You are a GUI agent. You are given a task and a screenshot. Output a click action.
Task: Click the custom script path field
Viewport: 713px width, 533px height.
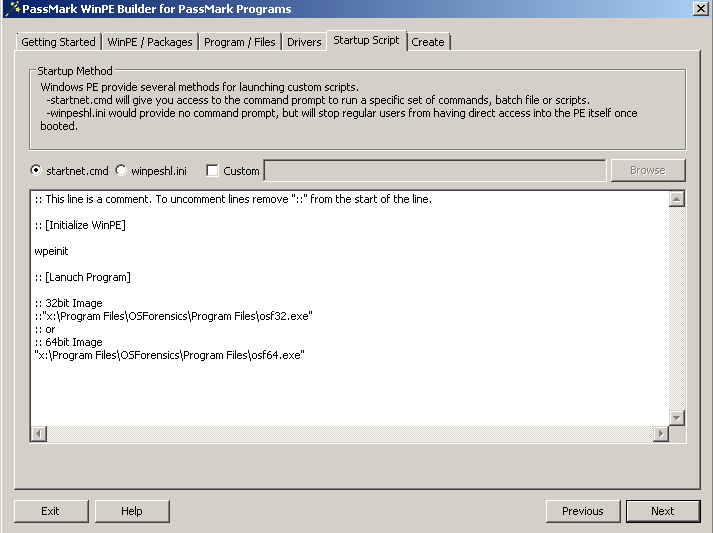(434, 171)
